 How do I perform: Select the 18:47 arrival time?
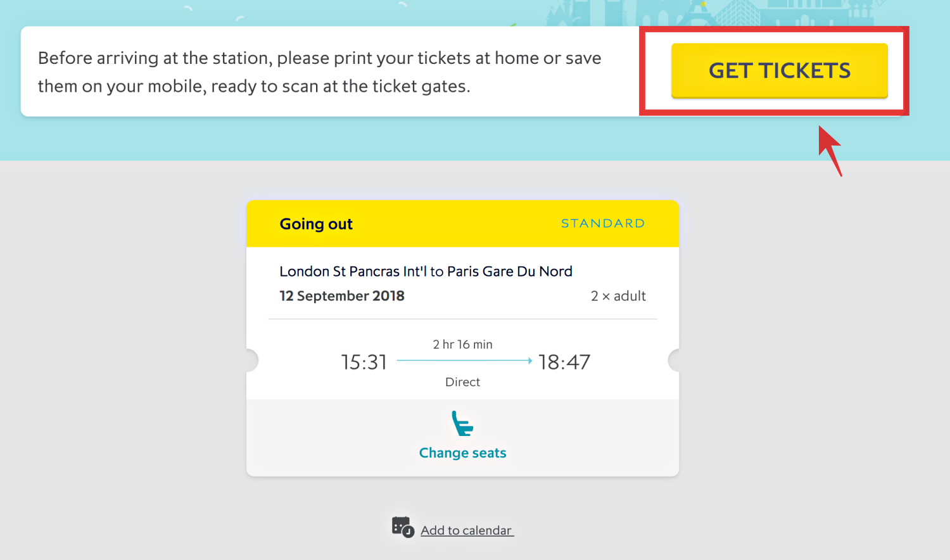click(564, 362)
